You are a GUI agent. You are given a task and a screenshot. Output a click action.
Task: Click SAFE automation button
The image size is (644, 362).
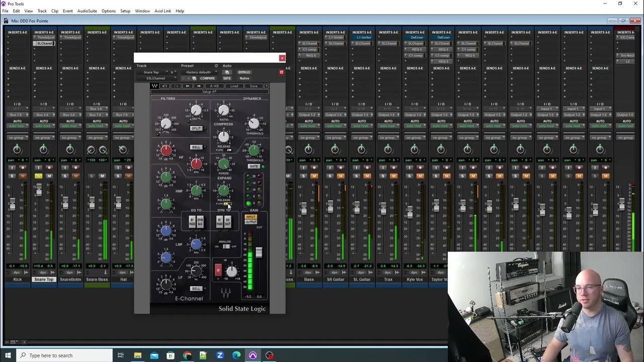tap(227, 78)
